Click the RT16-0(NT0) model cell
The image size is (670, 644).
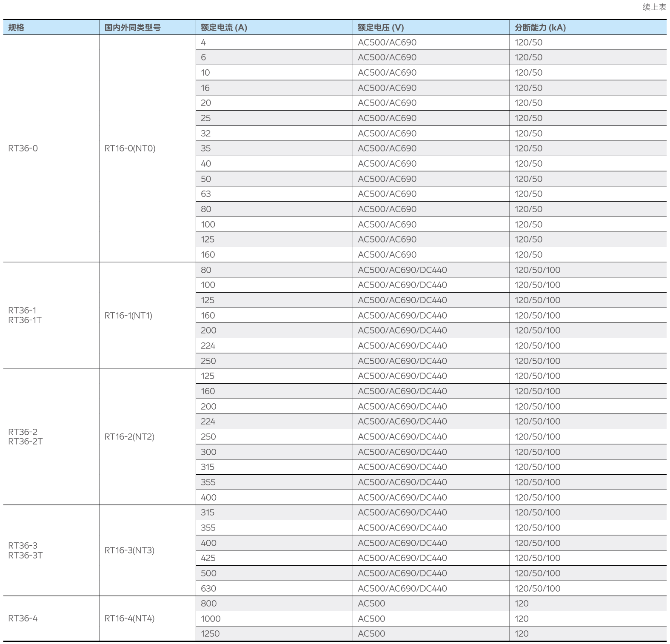pos(130,148)
